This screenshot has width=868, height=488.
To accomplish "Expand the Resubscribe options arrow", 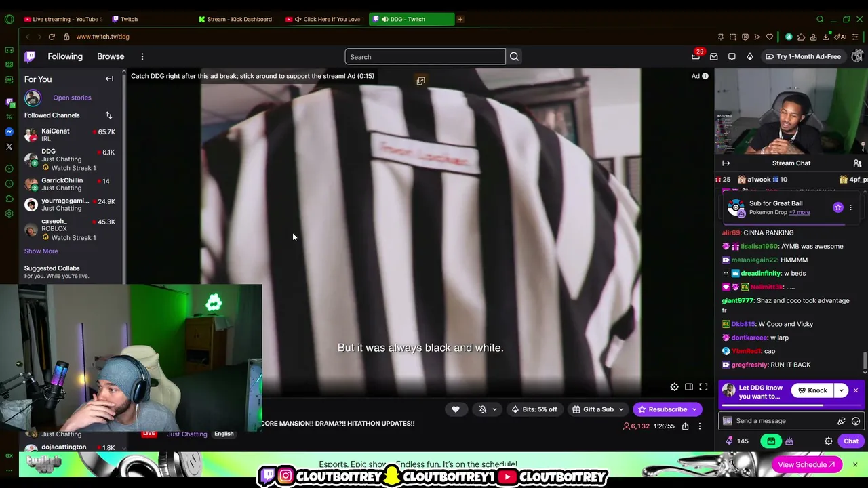I will click(694, 409).
